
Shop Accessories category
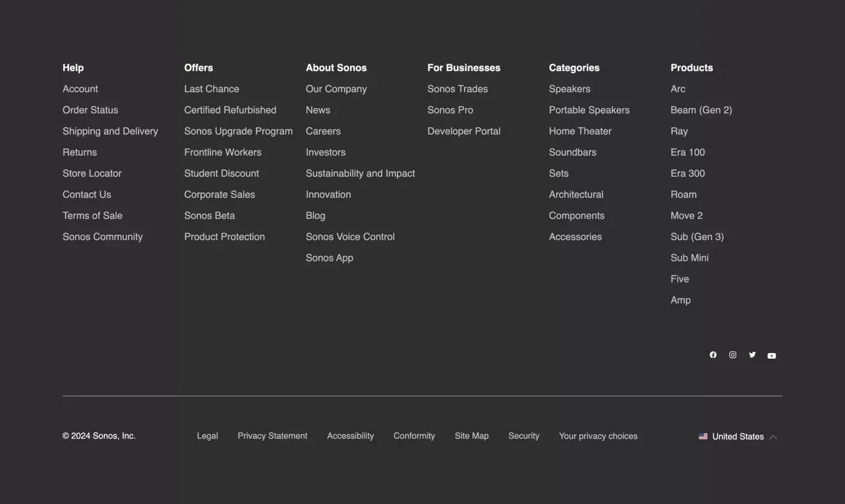tap(575, 237)
